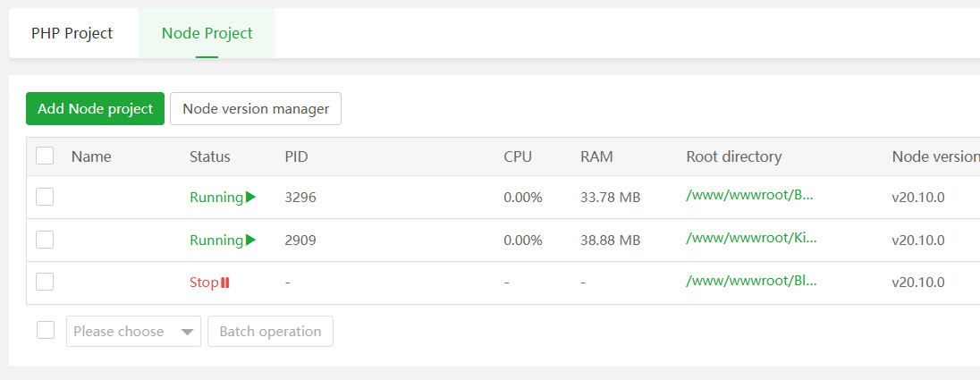Switch to the PHP Project tab
This screenshot has width=980, height=380.
click(x=72, y=34)
